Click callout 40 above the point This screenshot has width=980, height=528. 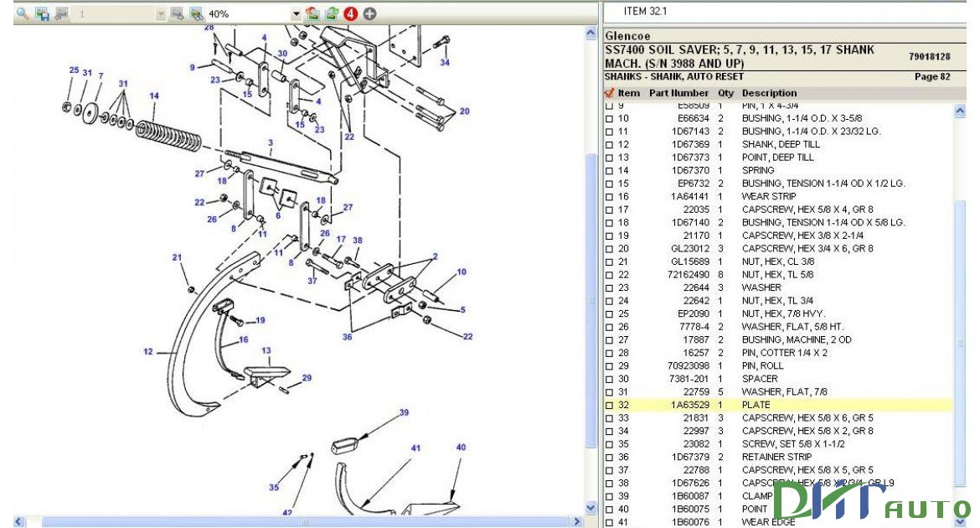(461, 448)
